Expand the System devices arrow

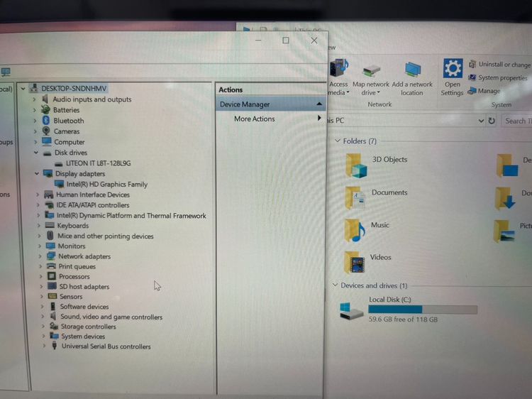click(x=43, y=336)
